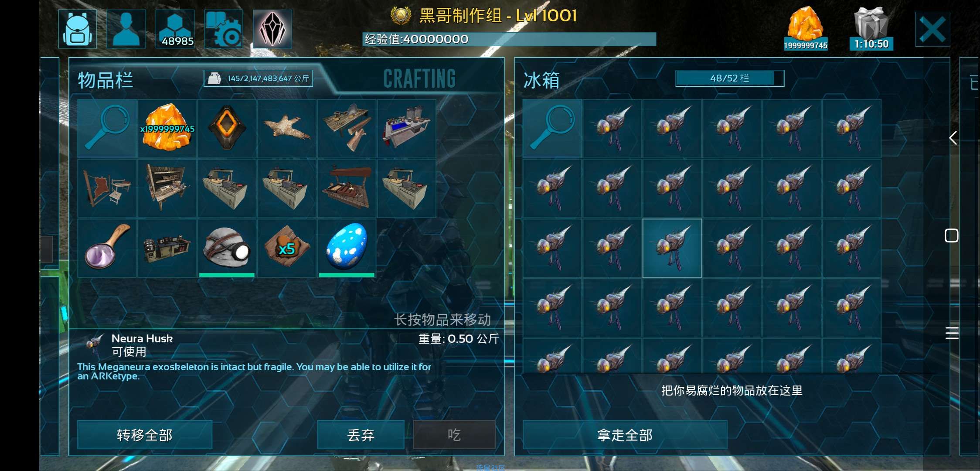This screenshot has width=980, height=471.
Task: Tap the Android back chevron arrow
Action: [x=953, y=138]
